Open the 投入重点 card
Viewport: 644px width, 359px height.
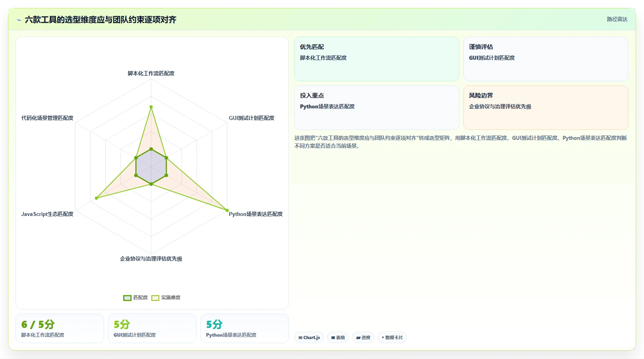376,108
